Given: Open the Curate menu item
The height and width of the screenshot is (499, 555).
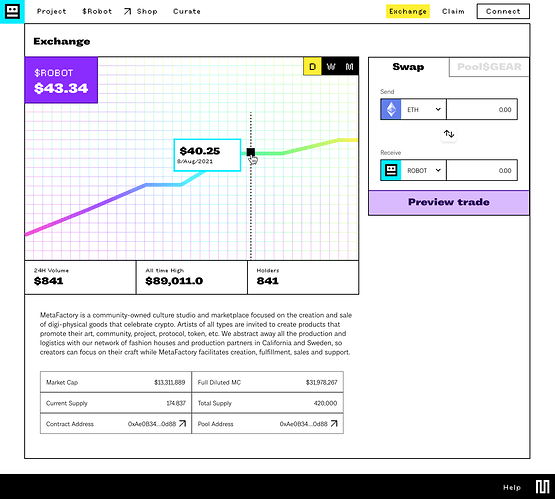Looking at the screenshot, I should pos(187,11).
